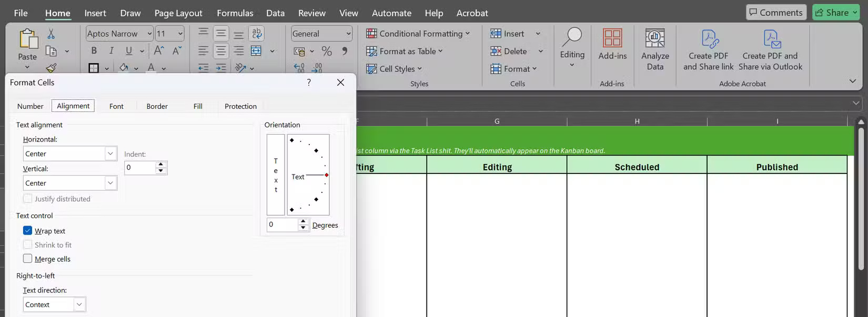
Task: Click the Increase Font Size icon
Action: (x=158, y=51)
